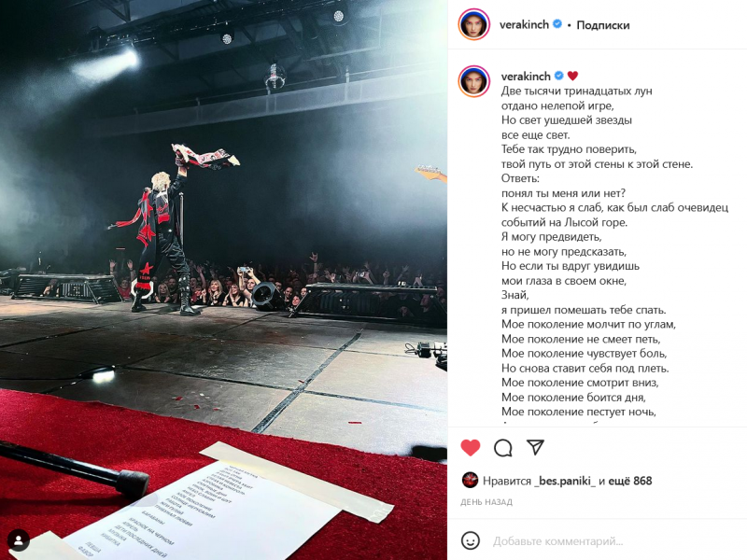This screenshot has width=747, height=560.
Task: Click the caption lyrics text
Action: (614, 251)
